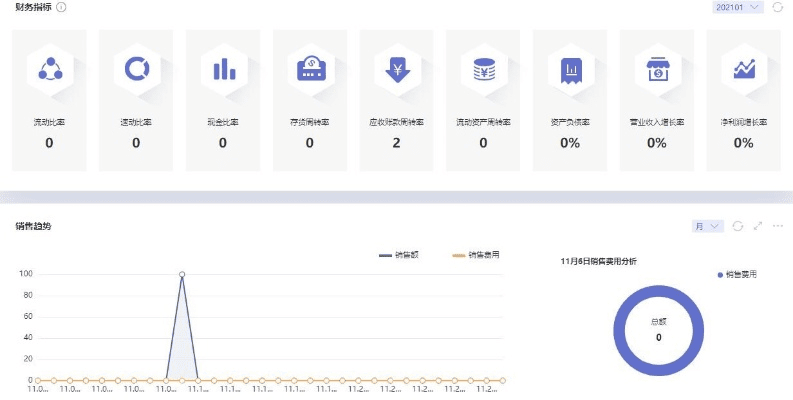
Task: Click the peak data point at 100
Action: [182, 274]
